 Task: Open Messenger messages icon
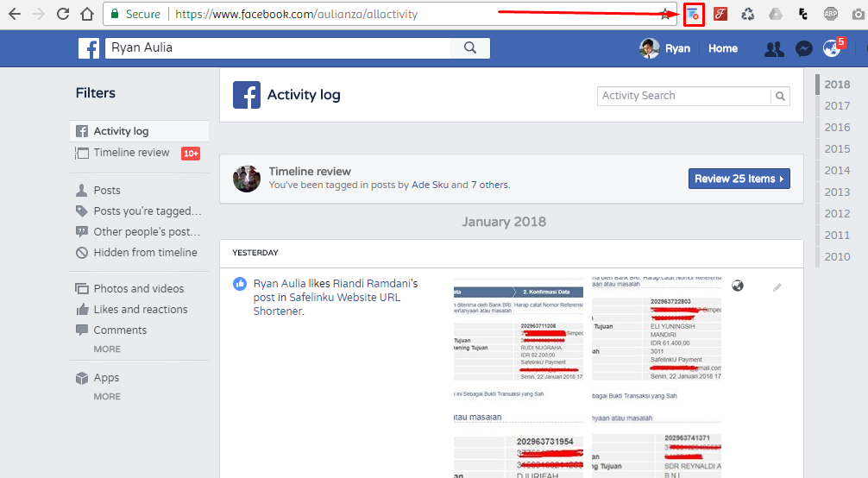[x=804, y=49]
